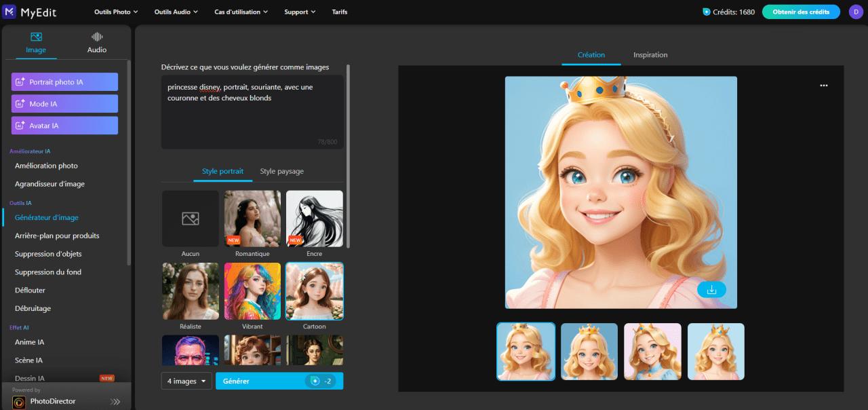Open the Inspiration tab
This screenshot has width=868, height=410.
point(650,55)
